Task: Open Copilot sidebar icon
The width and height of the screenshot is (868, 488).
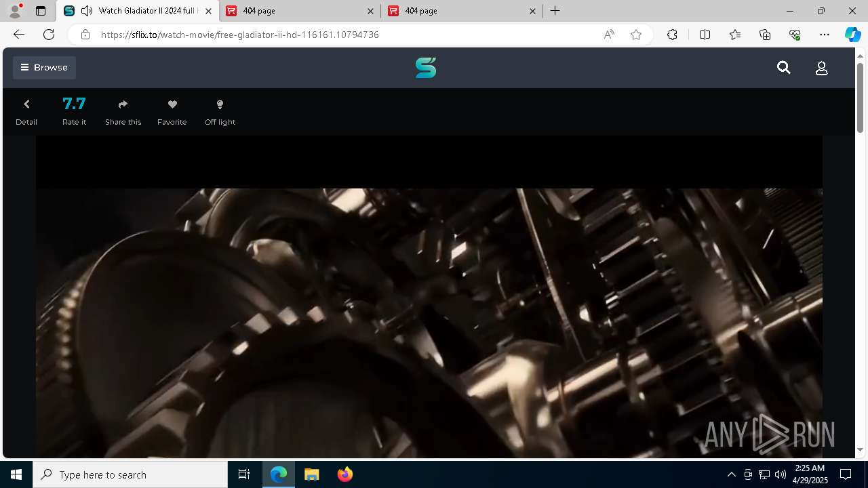Action: [852, 35]
